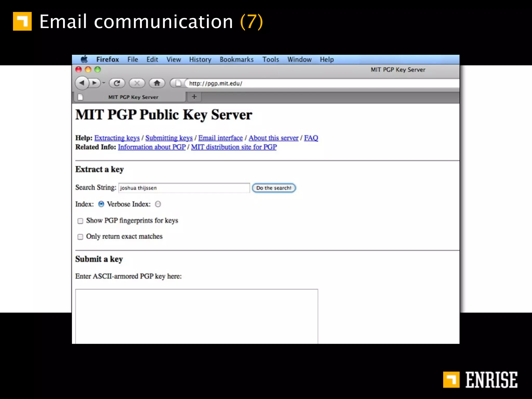Screen dimensions: 532x399
Task: Go back with the browser Back arrow
Action: (82, 83)
